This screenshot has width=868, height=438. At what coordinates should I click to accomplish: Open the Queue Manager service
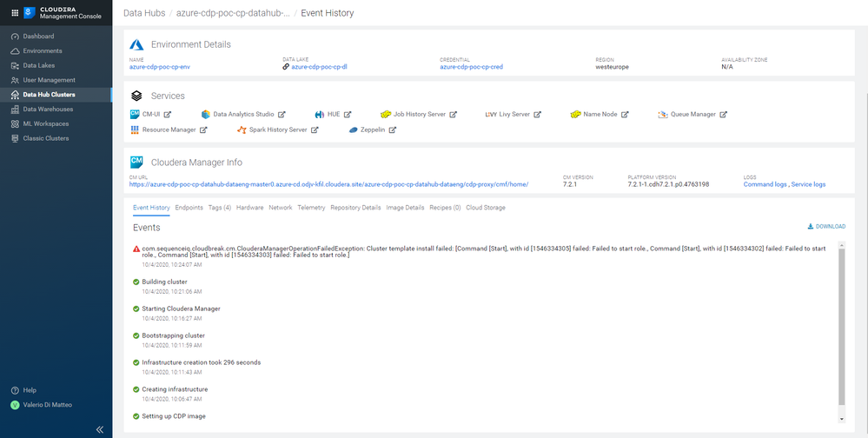[693, 115]
